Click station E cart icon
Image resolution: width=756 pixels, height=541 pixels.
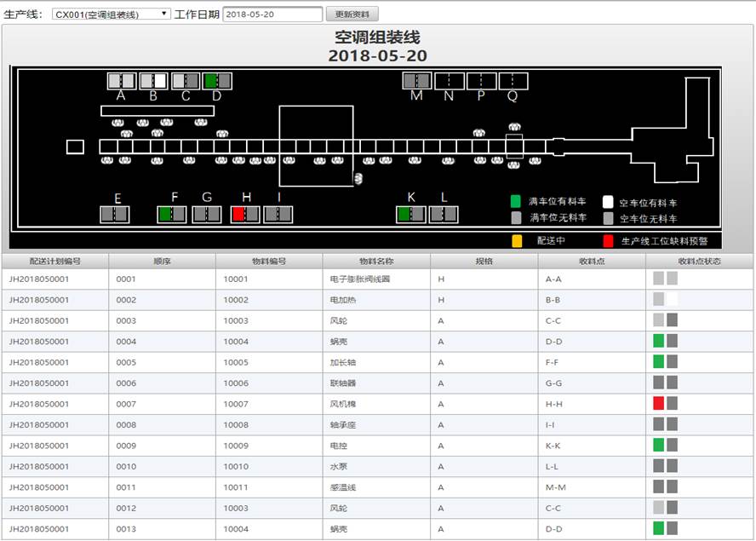click(x=115, y=214)
